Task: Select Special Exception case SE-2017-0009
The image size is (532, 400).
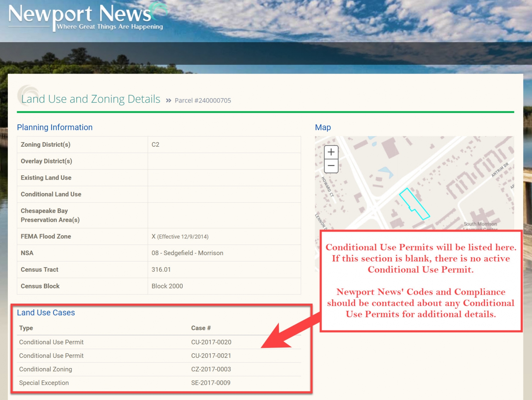Action: click(211, 383)
